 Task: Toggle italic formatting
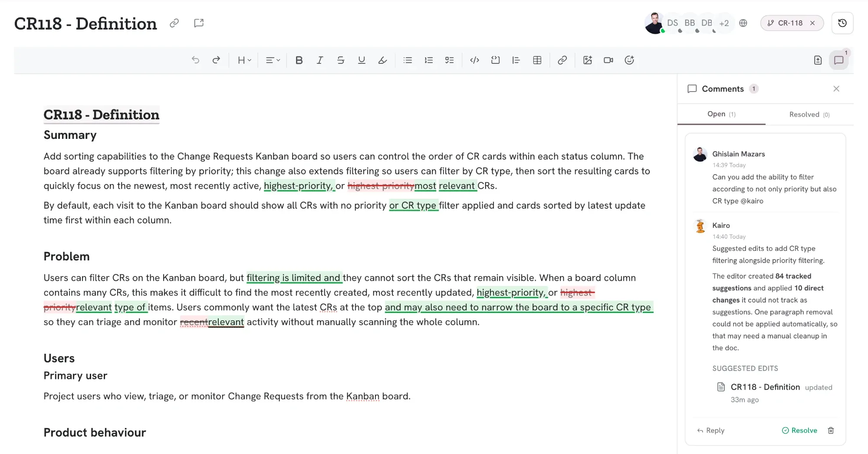320,60
